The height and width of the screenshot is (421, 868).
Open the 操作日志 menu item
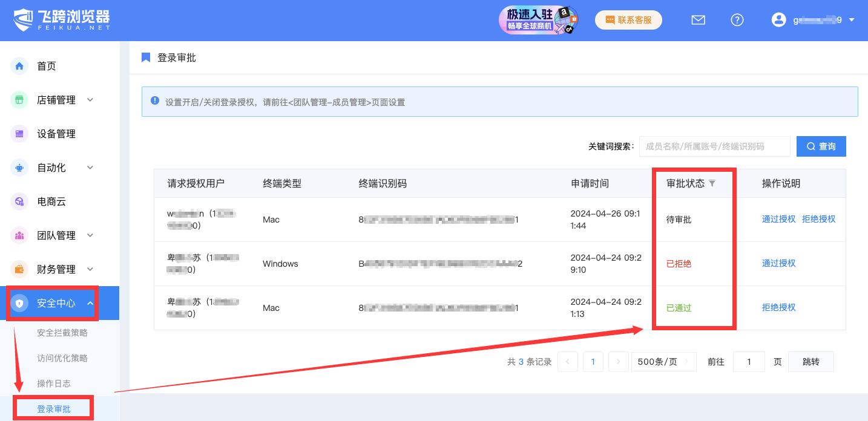pos(54,383)
